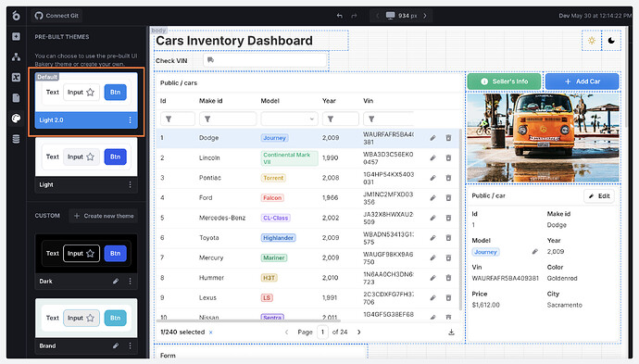Click the pencil edit icon for Lincoln row
Screen dimensions: 639x364
click(x=432, y=157)
